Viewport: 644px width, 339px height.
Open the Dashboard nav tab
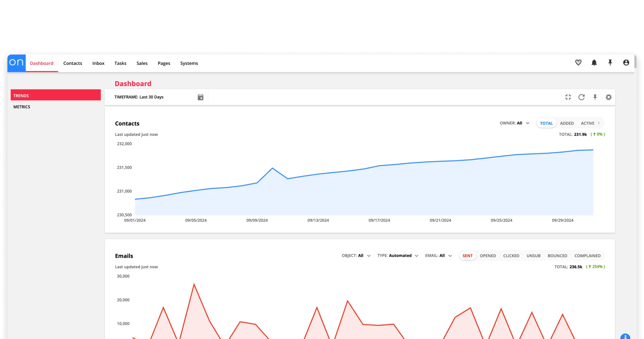click(42, 63)
